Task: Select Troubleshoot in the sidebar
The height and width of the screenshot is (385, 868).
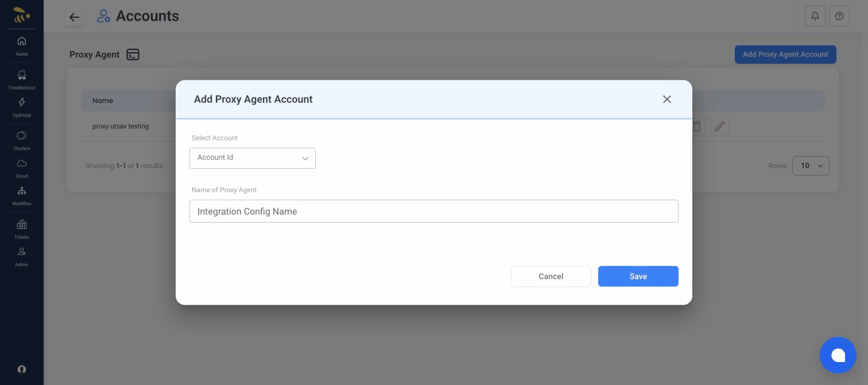Action: [x=21, y=80]
